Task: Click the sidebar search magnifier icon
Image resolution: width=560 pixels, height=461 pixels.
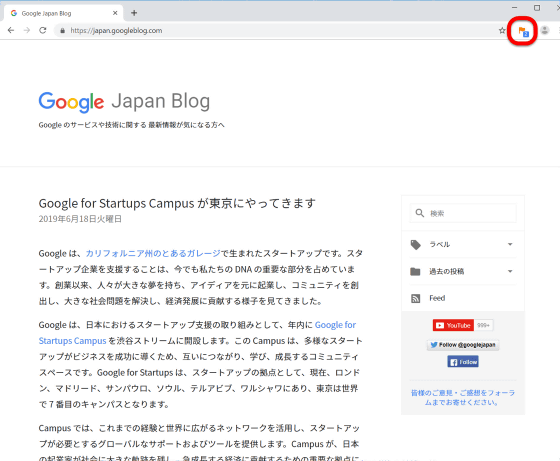Action: (x=420, y=213)
